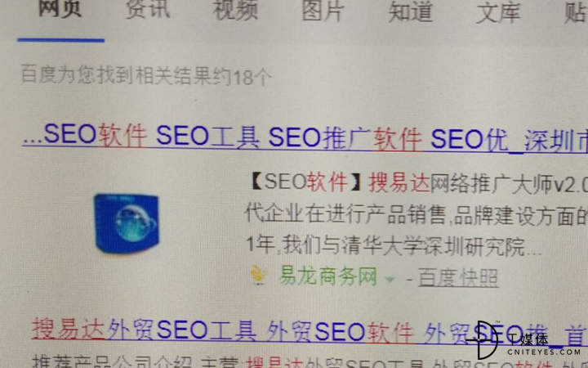Expand the green arrow beside 易龙商务网
Screen dimensions: 588x368
click(390, 280)
